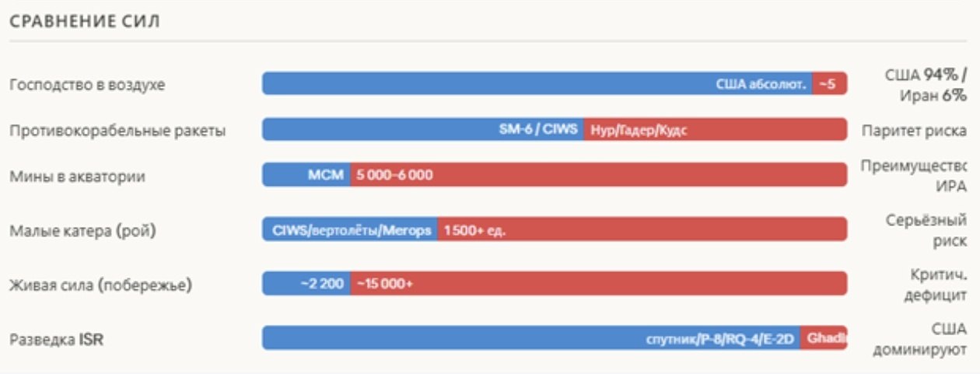
Task: Click the «СРАВНЕНИЕ СИЛ» section heading
Action: tap(85, 21)
